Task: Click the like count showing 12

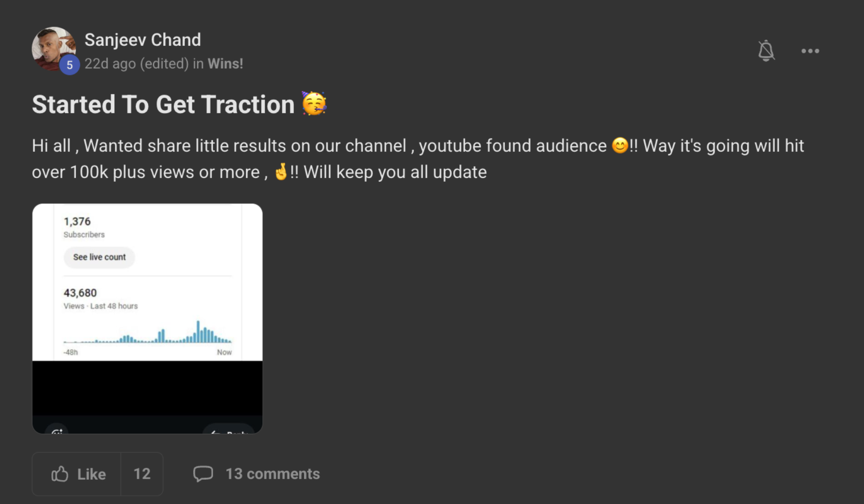Action: (x=142, y=474)
